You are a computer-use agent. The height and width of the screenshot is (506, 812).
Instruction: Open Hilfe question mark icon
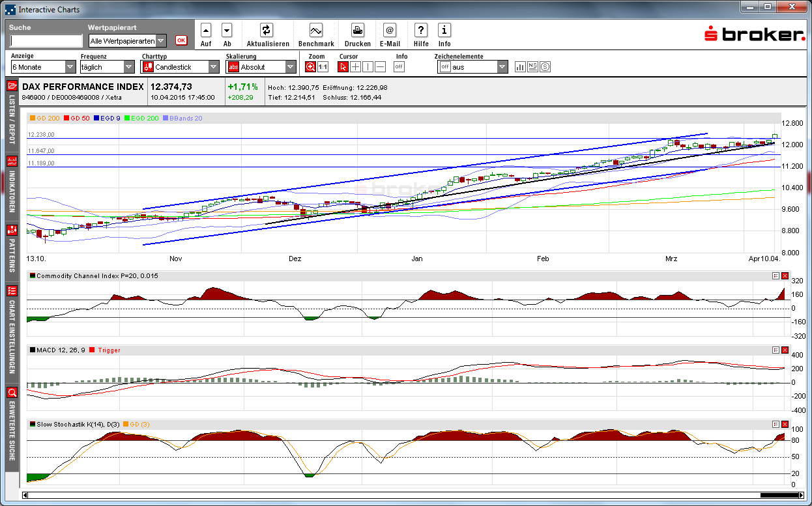tap(421, 30)
